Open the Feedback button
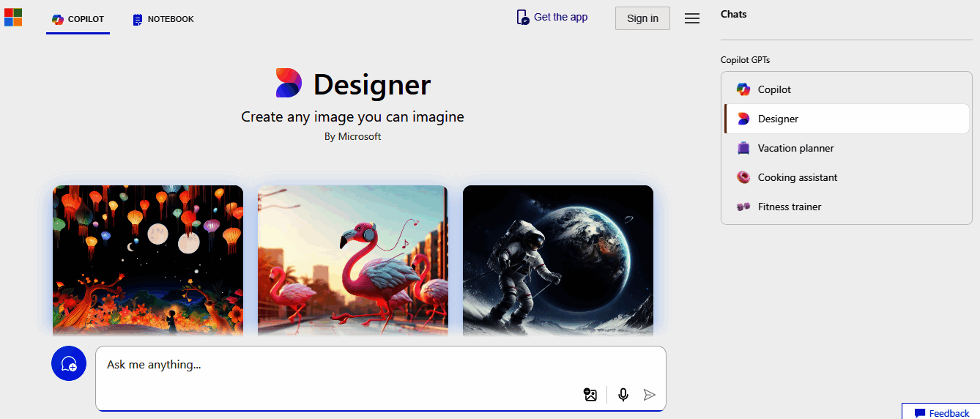 (941, 412)
